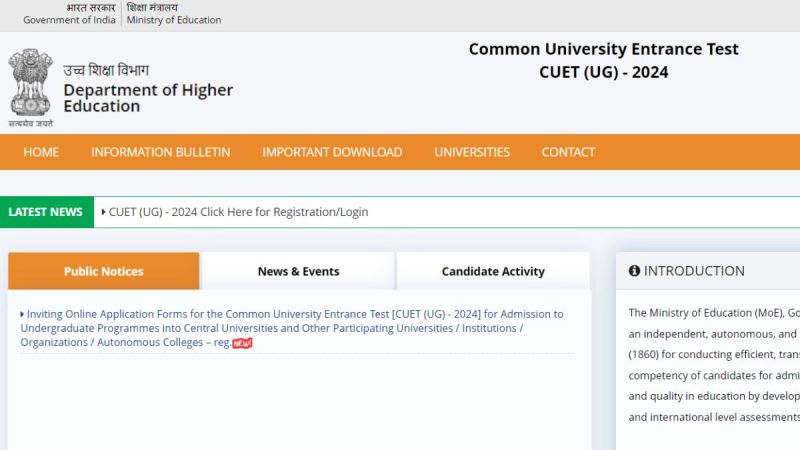
Task: Click the arrow bullet before the Registration/Login news
Action: [x=104, y=212]
